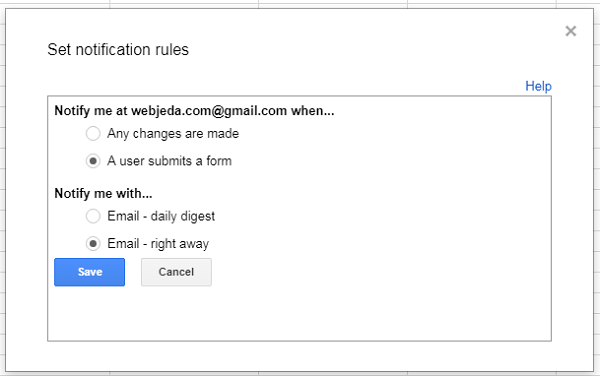
Task: Click the spreadsheet grid above the dialog
Action: tap(298, 3)
